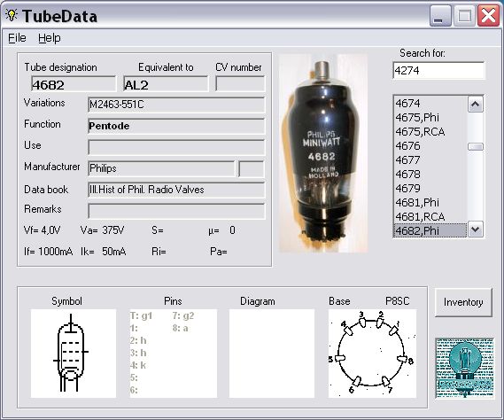This screenshot has width=504, height=420.
Task: Select 4681,Phi in the tube list
Action: click(x=430, y=202)
